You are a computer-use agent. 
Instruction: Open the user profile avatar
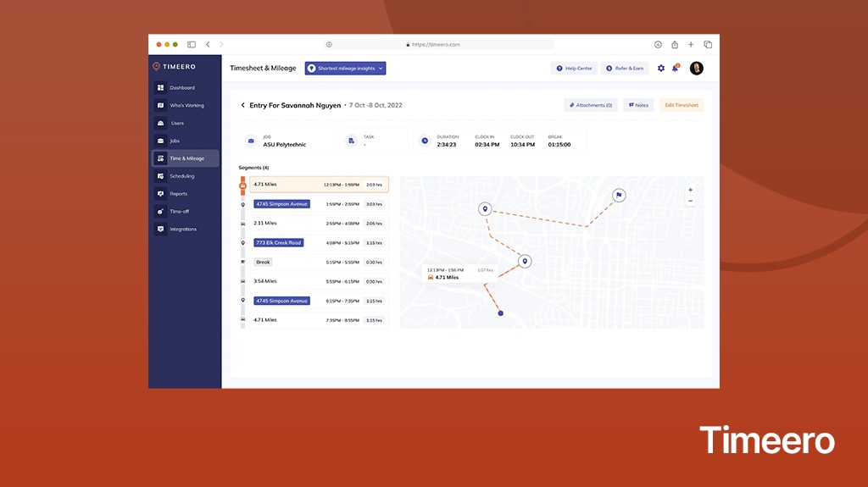[697, 68]
